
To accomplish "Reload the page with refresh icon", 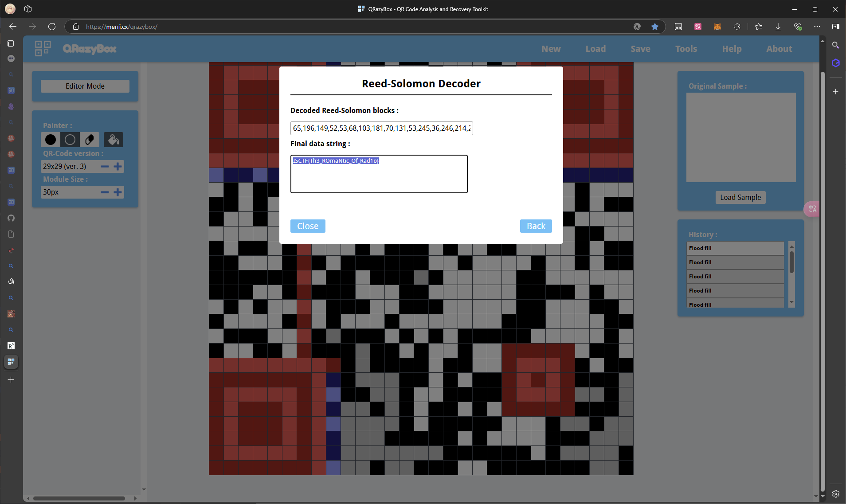I will [52, 27].
